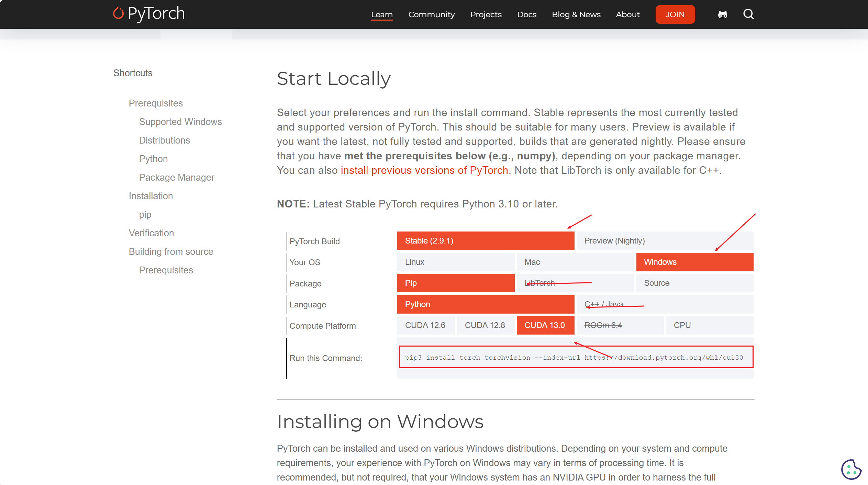Click the search magnifier icon
868x485 pixels.
click(748, 14)
